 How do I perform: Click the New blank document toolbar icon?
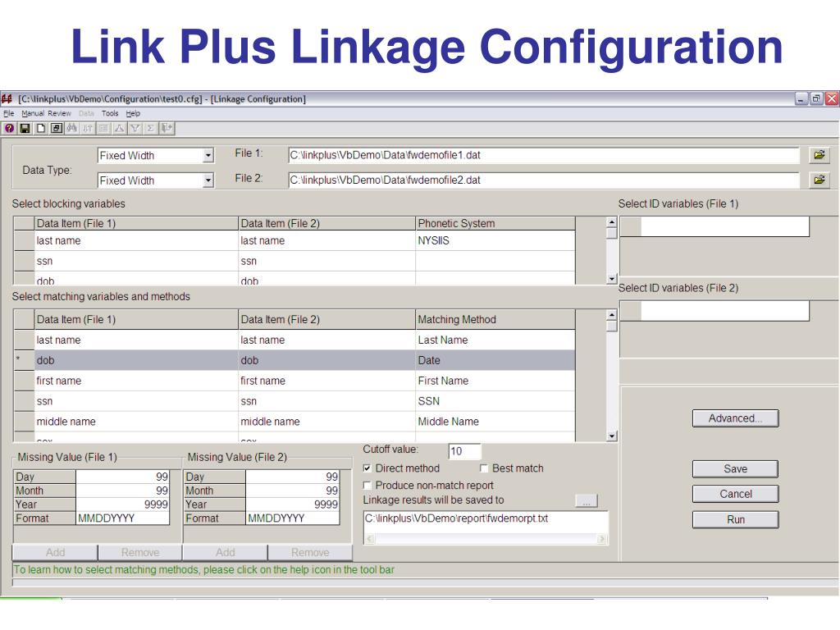(x=40, y=128)
